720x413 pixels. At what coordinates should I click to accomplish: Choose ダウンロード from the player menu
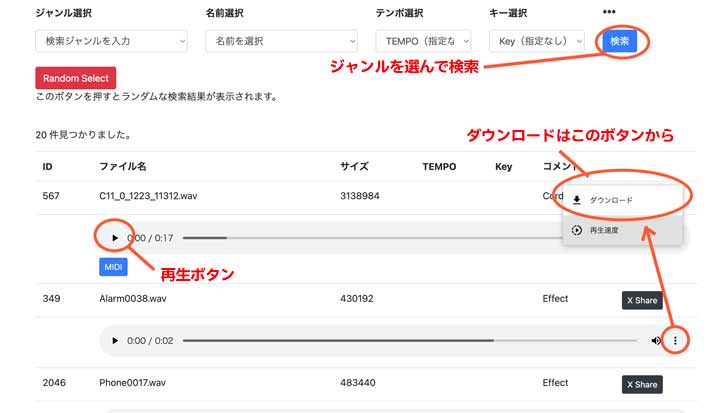tap(611, 200)
